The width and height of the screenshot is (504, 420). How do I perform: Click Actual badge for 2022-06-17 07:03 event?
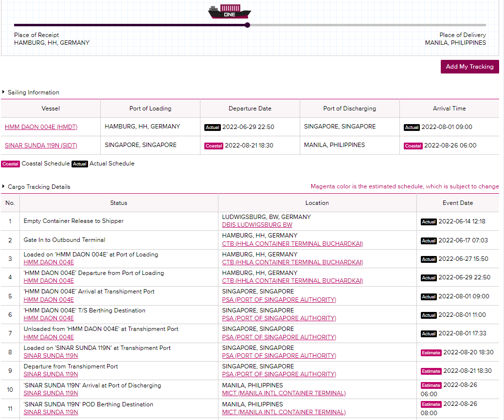429,241
